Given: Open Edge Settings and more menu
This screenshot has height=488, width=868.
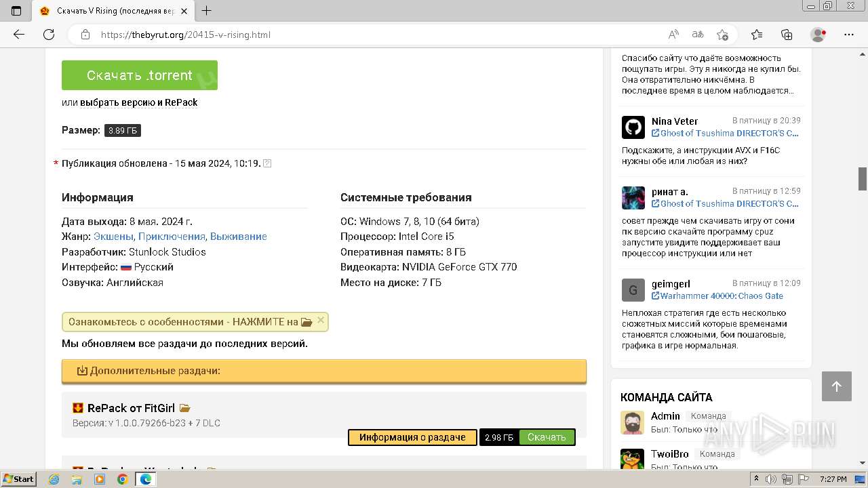Looking at the screenshot, I should coord(849,35).
